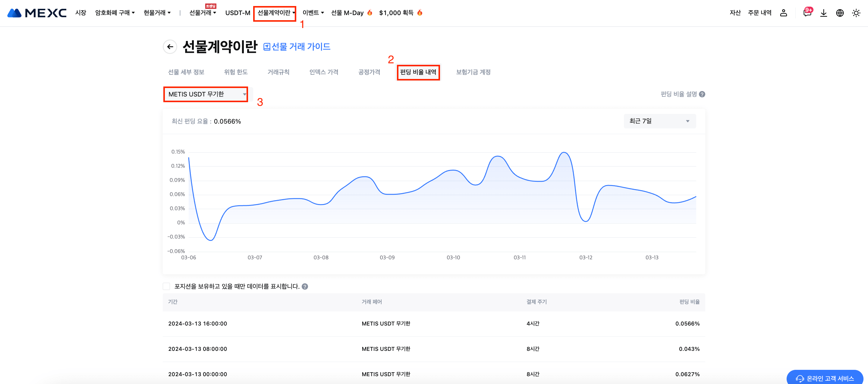This screenshot has height=384, width=868.
Task: Click the MEXC logo icon
Action: pos(14,13)
